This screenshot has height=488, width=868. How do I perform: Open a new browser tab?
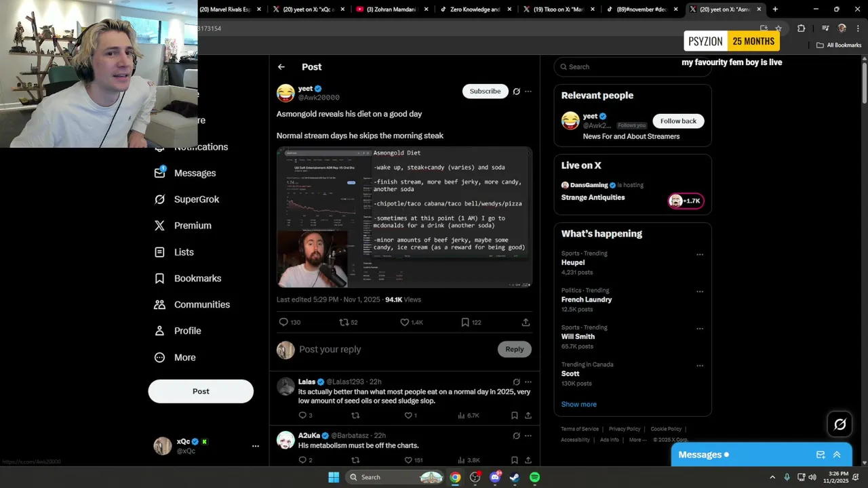coord(775,9)
